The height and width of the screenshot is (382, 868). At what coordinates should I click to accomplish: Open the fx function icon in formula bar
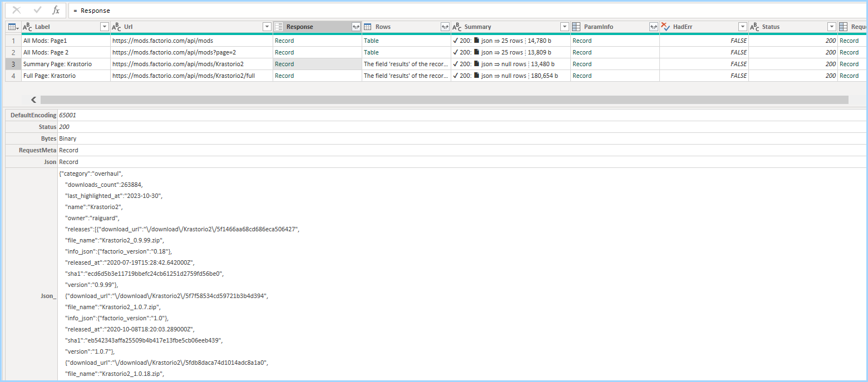[x=56, y=10]
